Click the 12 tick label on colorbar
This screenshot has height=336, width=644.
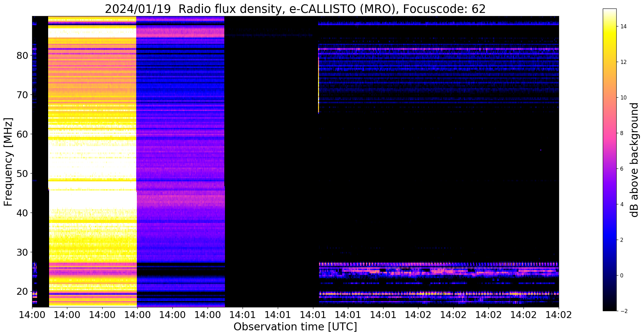point(623,62)
